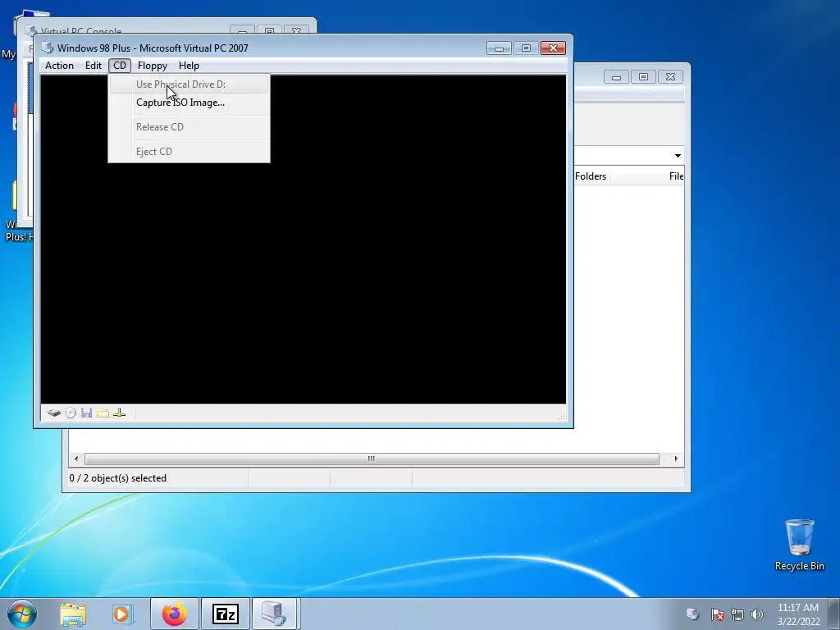Image resolution: width=840 pixels, height=630 pixels.
Task: Sort by the Folders column header
Action: 591,176
